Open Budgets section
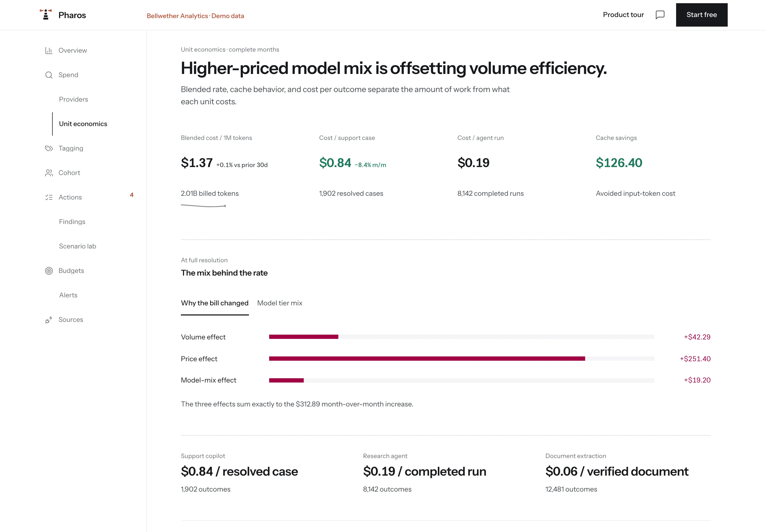Viewport: 766px width, 532px height. point(71,271)
